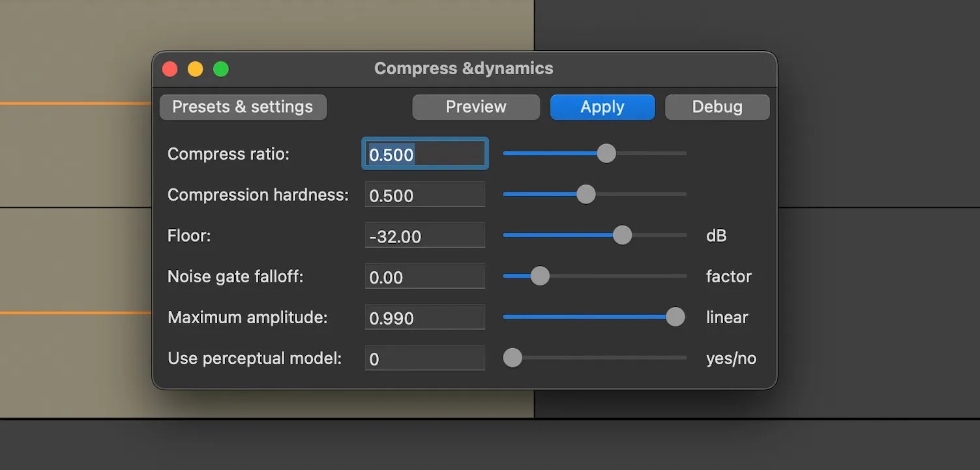Click the Maximum amplitude slider handle
Viewport: 980px width, 470px height.
coord(676,317)
